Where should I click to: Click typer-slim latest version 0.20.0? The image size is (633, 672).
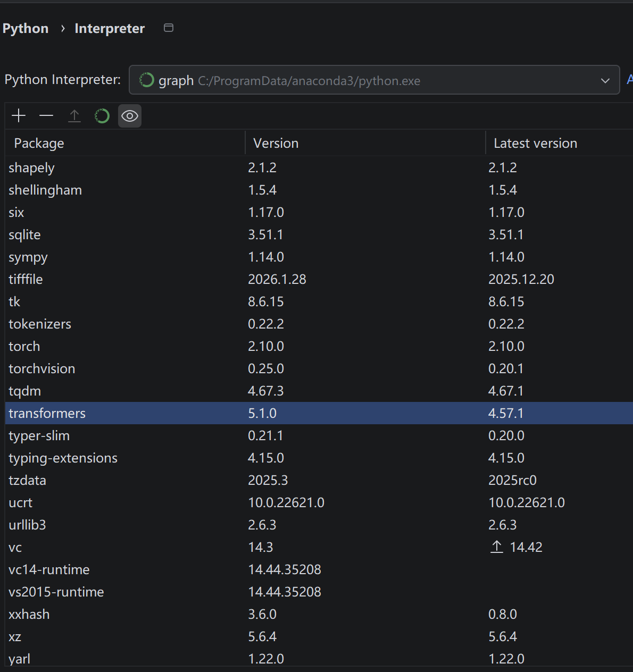[x=506, y=435]
